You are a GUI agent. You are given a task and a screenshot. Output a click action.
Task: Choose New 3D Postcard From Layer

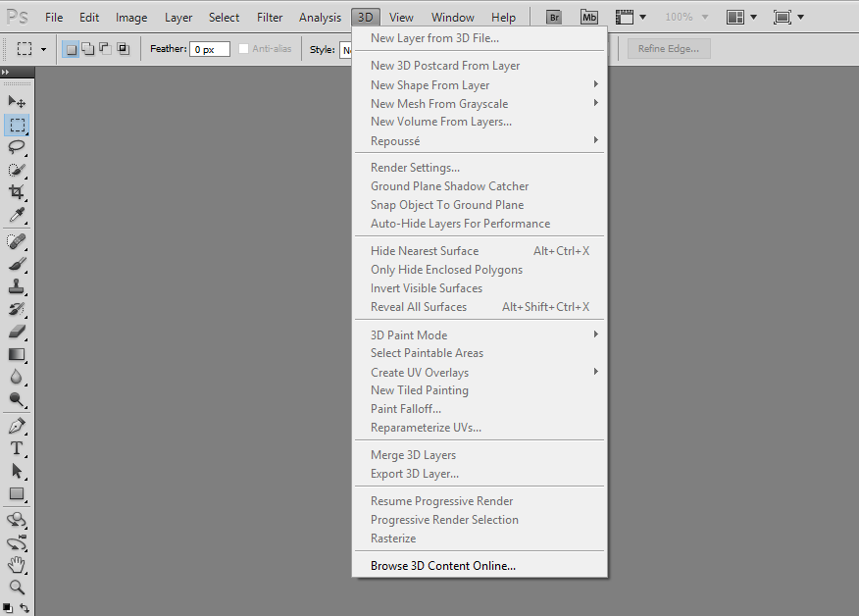(480, 65)
